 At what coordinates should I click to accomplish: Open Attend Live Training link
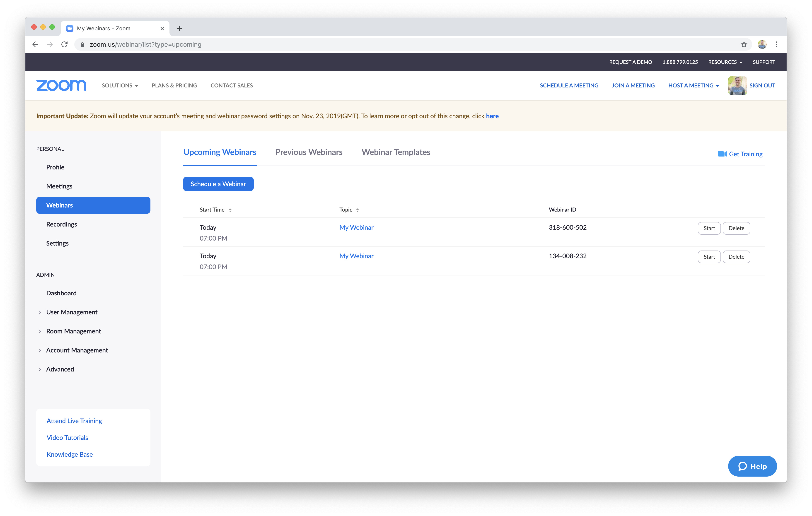[74, 421]
